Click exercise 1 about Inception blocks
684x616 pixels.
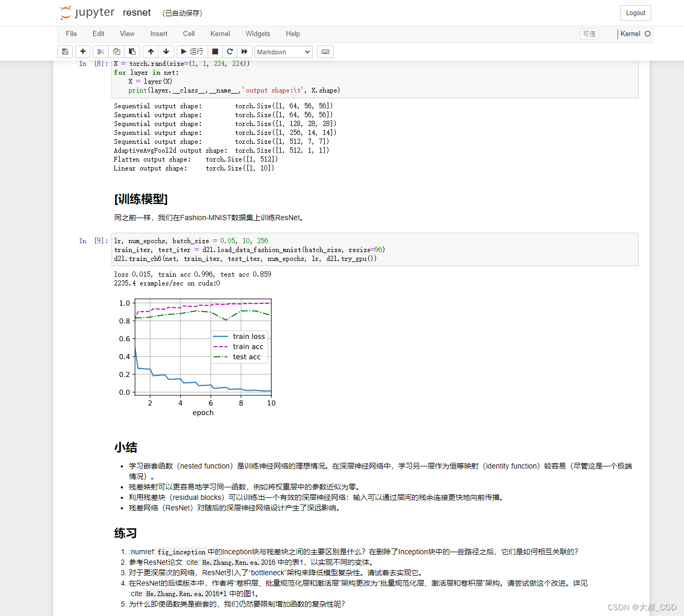pyautogui.click(x=354, y=552)
